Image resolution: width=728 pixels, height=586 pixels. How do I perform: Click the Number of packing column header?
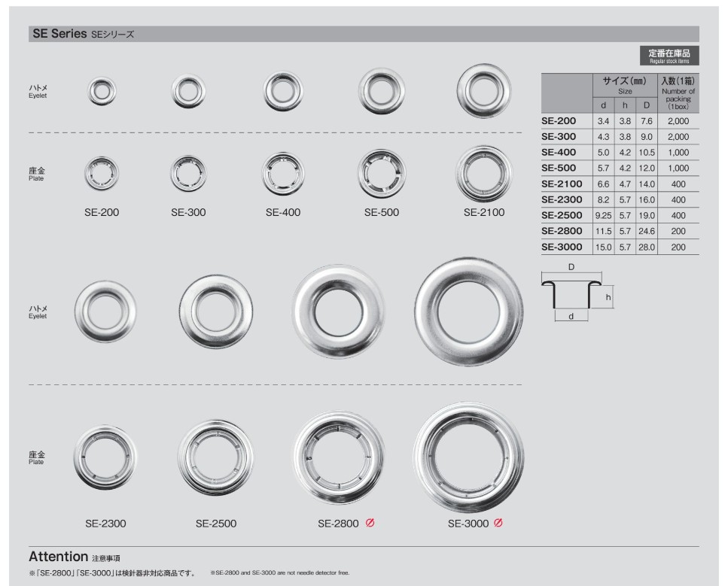tap(678, 94)
